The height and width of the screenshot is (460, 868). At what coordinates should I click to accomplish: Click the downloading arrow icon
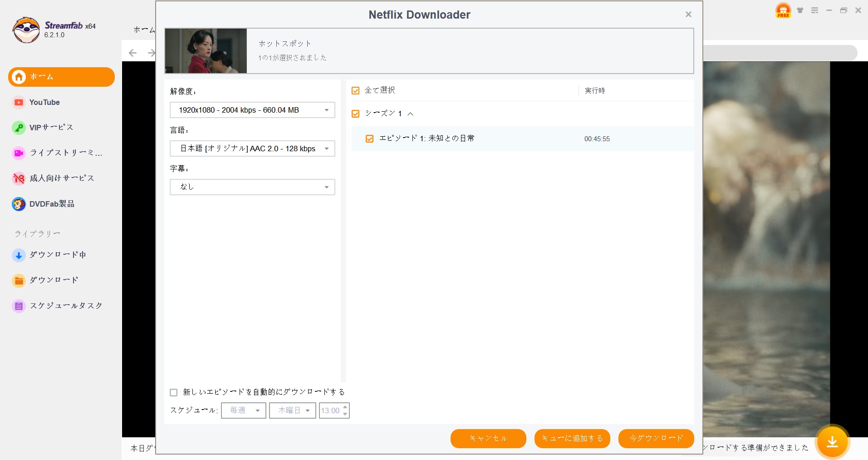pos(19,255)
